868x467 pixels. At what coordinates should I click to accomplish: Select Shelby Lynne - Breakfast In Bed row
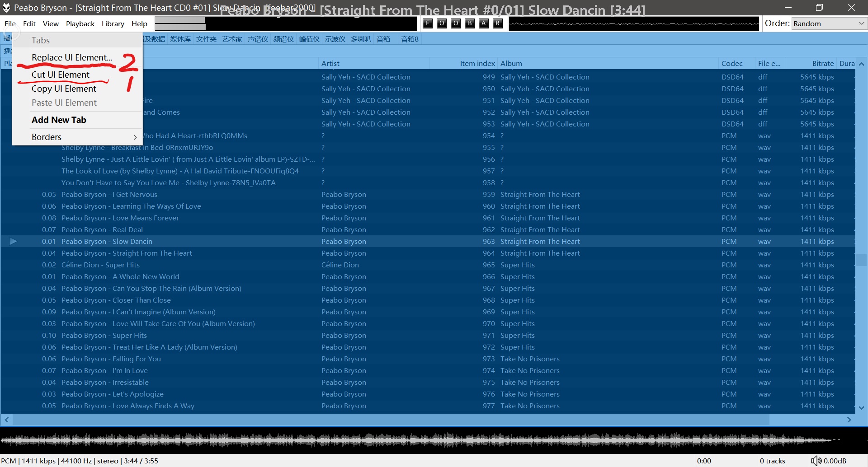pos(428,147)
